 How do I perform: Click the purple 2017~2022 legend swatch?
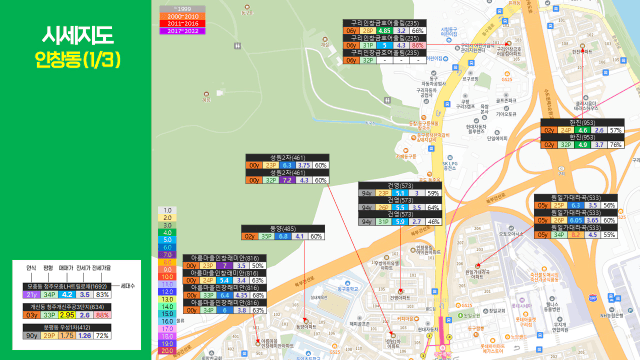pos(182,31)
